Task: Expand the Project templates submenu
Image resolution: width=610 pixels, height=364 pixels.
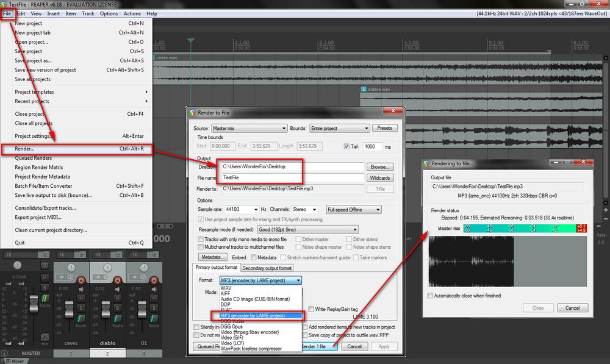Action: point(81,92)
